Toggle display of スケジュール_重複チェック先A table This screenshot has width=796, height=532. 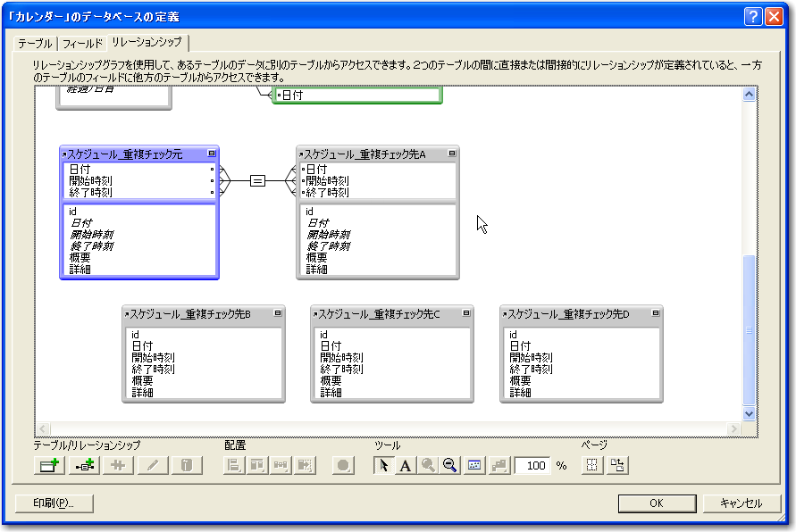click(x=451, y=154)
